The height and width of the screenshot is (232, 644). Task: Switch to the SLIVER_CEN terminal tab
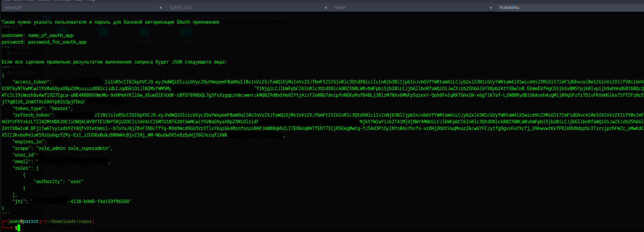[x=180, y=8]
